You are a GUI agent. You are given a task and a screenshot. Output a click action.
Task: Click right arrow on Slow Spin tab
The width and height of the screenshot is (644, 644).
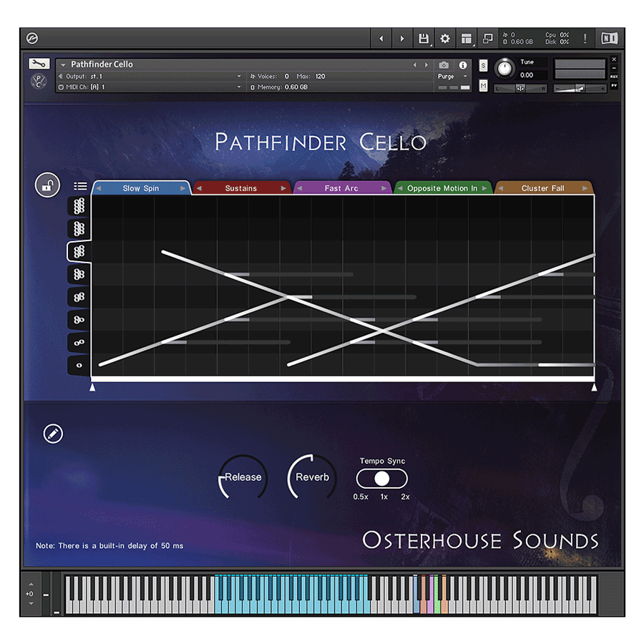tap(182, 188)
